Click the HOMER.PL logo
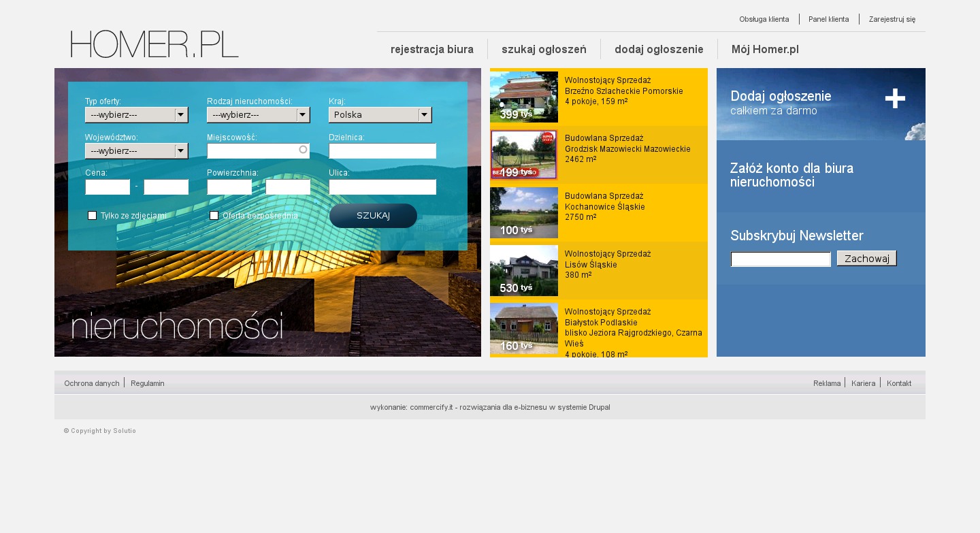Screen dimensions: 980x533 [x=154, y=44]
